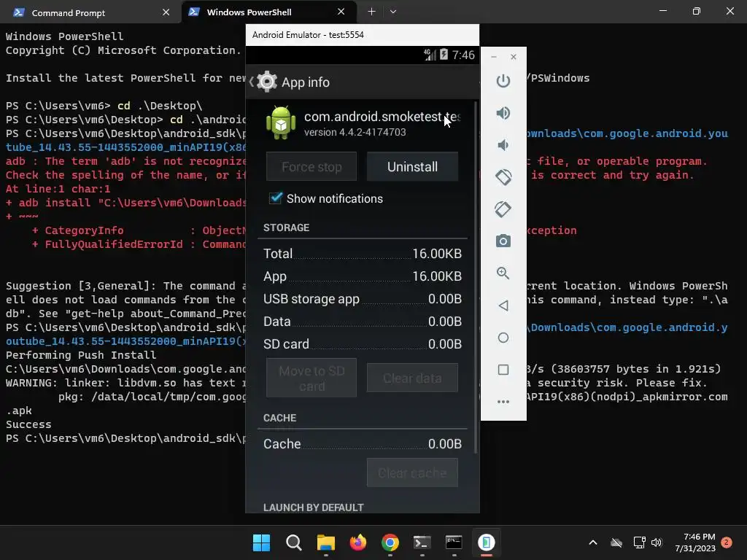Take a screenshot with the camera icon

click(503, 241)
